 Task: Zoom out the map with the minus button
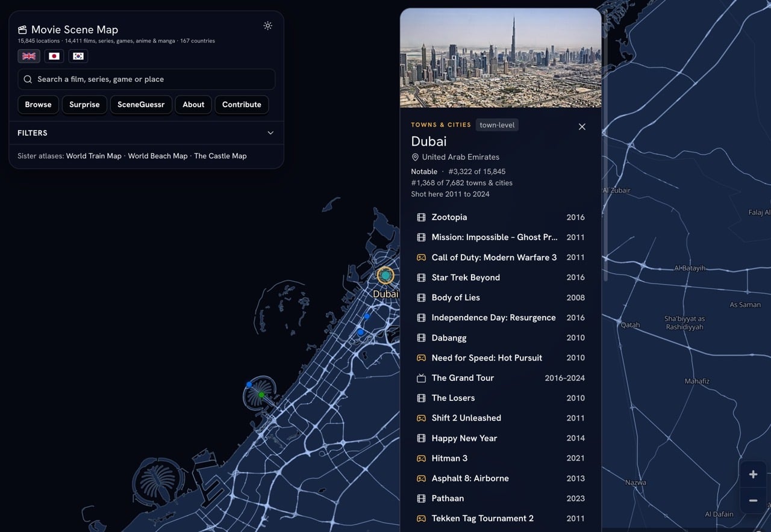coord(753,500)
